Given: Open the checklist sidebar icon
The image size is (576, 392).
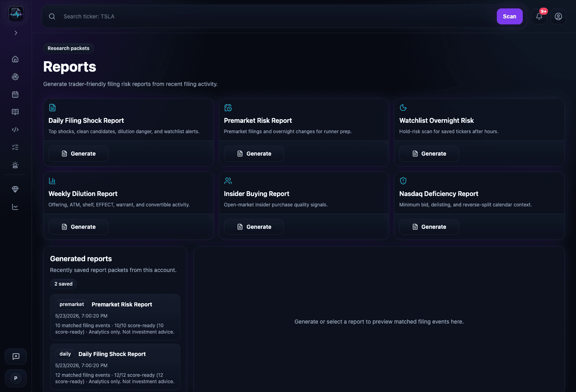Looking at the screenshot, I should click(x=15, y=147).
